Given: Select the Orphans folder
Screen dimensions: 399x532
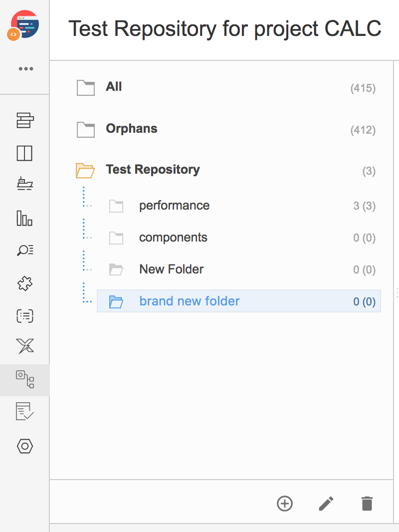Looking at the screenshot, I should coord(226,129).
